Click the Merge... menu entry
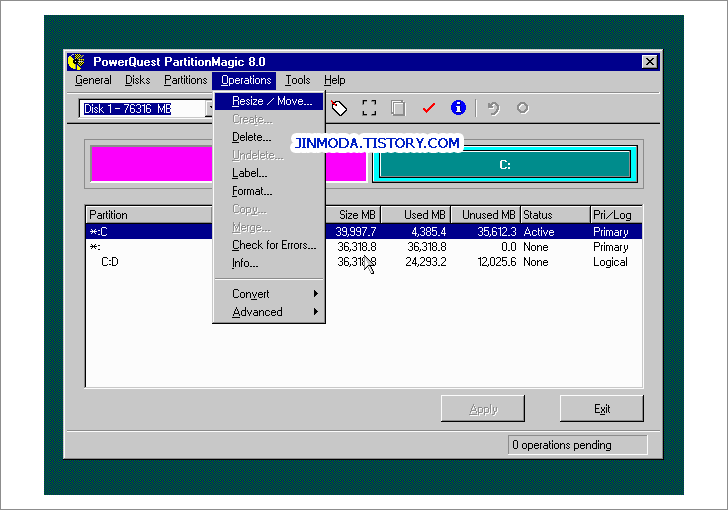Viewport: 728px width, 510px height. coord(269,228)
